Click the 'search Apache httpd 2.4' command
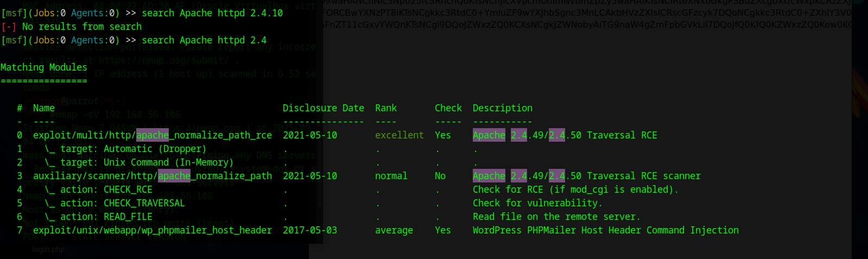The width and height of the screenshot is (868, 259). coord(204,40)
